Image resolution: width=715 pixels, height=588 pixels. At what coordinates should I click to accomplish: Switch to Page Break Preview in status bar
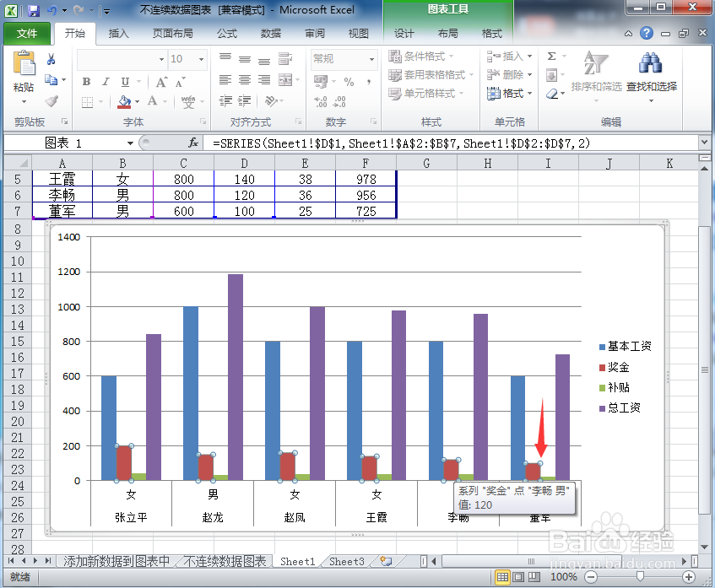pyautogui.click(x=534, y=577)
